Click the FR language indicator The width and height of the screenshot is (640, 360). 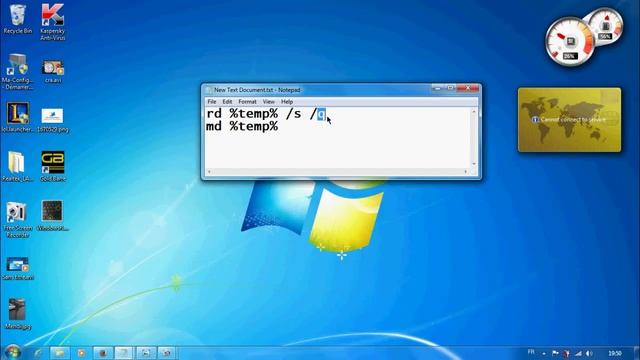pyautogui.click(x=531, y=352)
